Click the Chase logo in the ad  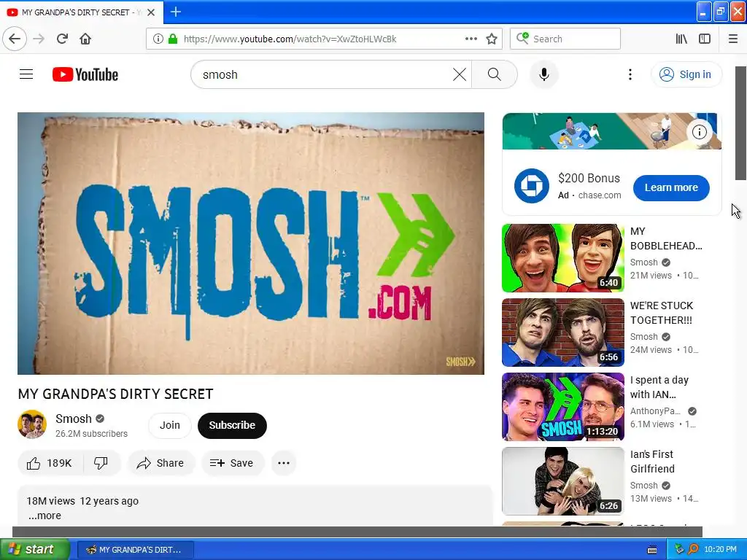(532, 186)
